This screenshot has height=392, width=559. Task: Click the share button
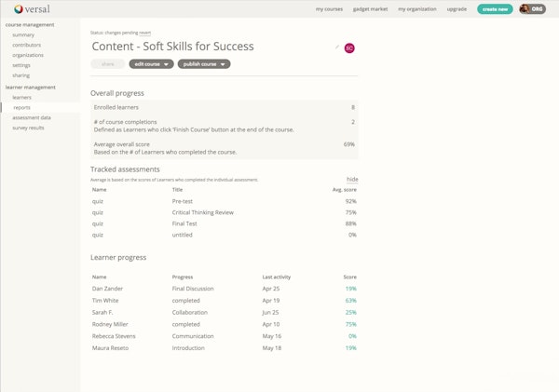pos(107,64)
